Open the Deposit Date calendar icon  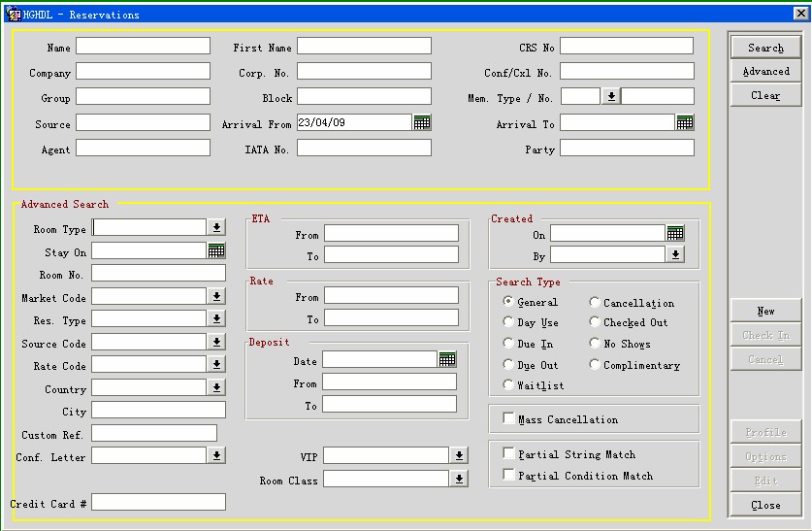point(447,359)
